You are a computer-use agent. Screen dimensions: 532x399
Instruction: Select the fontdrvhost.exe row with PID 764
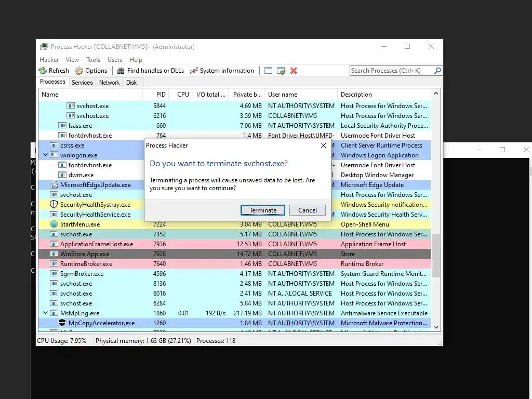click(235, 136)
